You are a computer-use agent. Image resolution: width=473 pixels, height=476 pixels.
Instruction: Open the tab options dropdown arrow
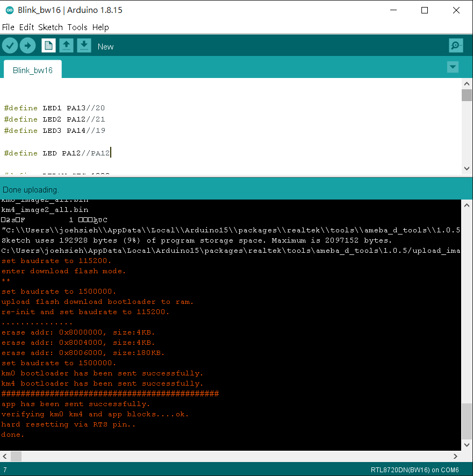[453, 67]
